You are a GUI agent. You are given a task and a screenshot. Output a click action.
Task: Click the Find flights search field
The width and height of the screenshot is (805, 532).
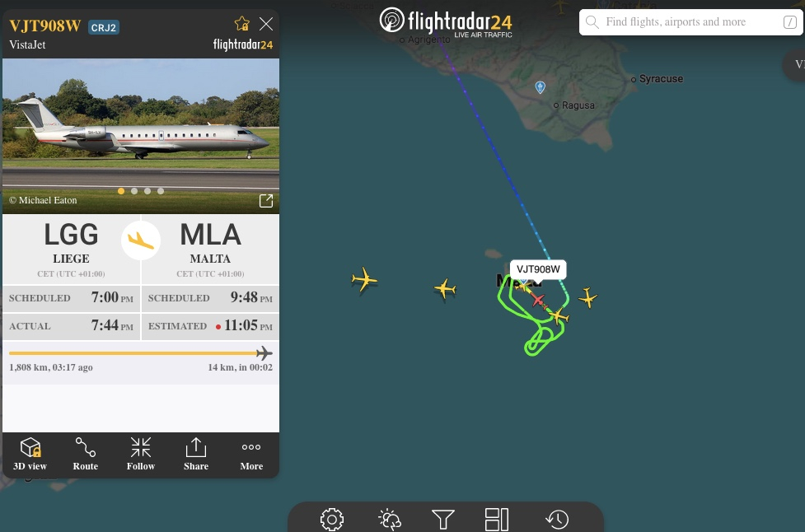pyautogui.click(x=690, y=22)
